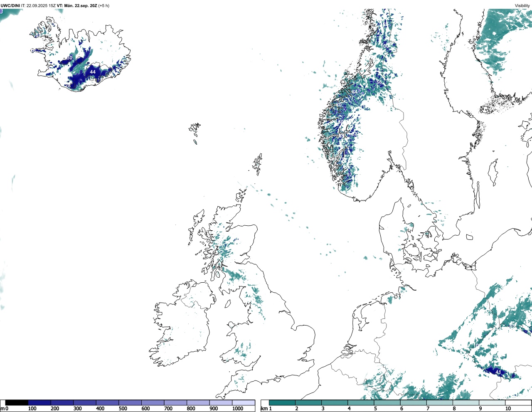The width and height of the screenshot is (532, 412).
Task: Select the 9–10 km lightest swatch
Action: 492,403
